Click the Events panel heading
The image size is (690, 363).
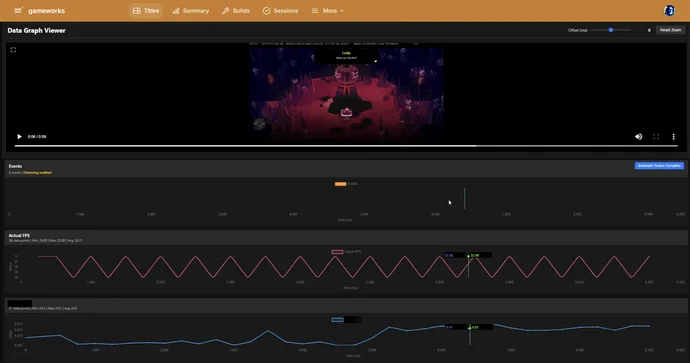[x=15, y=166]
